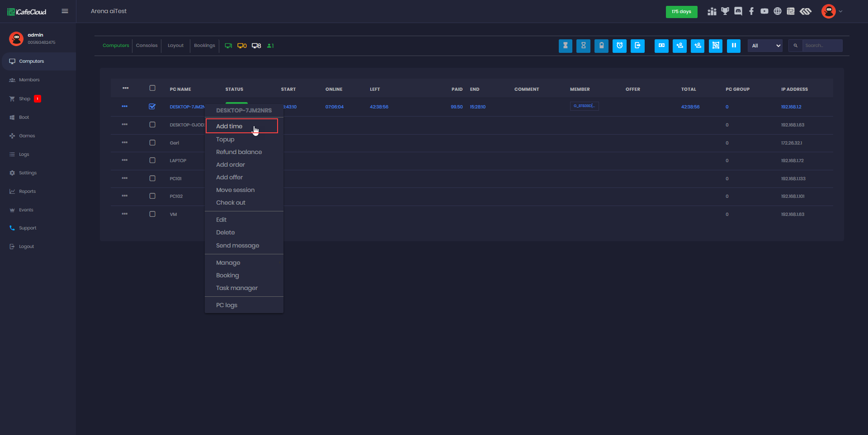Click the globe website icon

tap(777, 11)
